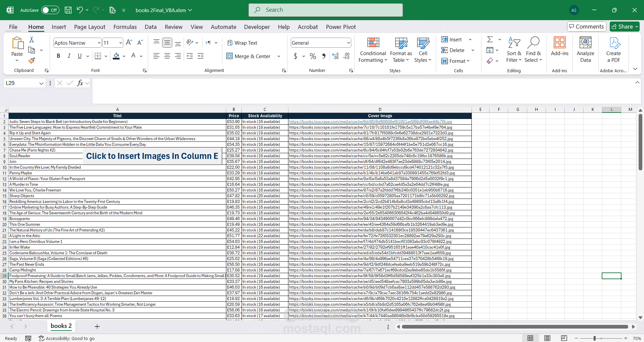The width and height of the screenshot is (644, 342).
Task: Click the Copy icon in Clipboard group
Action: 32,50
